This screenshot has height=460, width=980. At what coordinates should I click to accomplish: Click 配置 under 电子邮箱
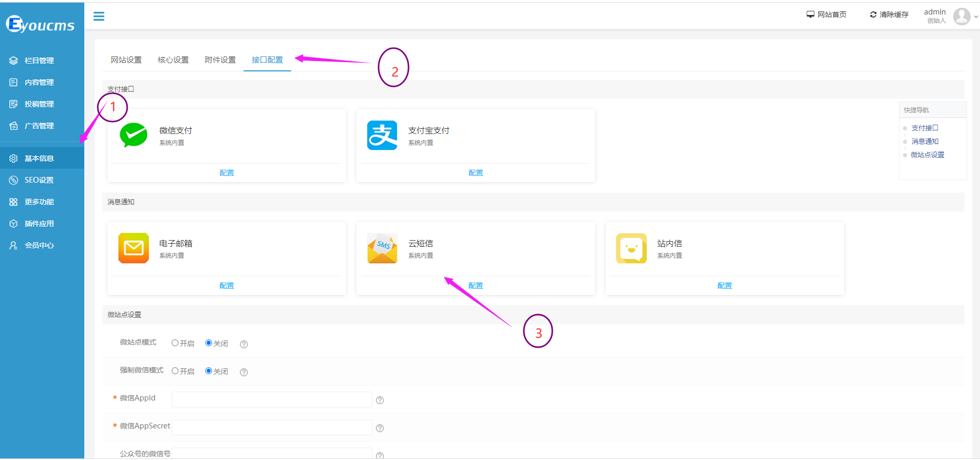(x=227, y=286)
